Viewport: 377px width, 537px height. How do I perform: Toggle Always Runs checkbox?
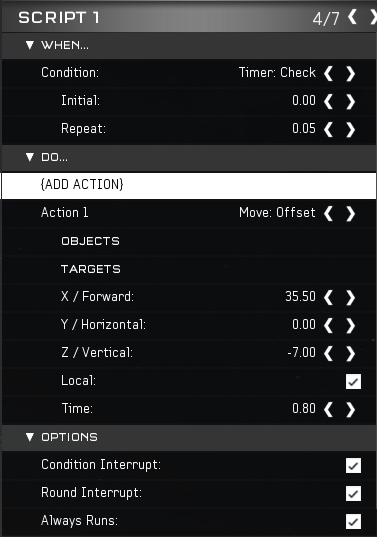click(x=353, y=522)
